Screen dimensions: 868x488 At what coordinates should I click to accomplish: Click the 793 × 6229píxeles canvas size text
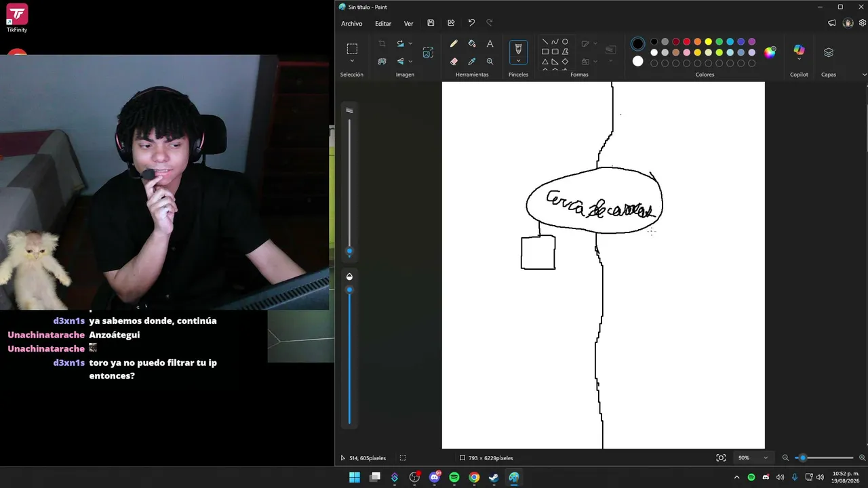[490, 458]
